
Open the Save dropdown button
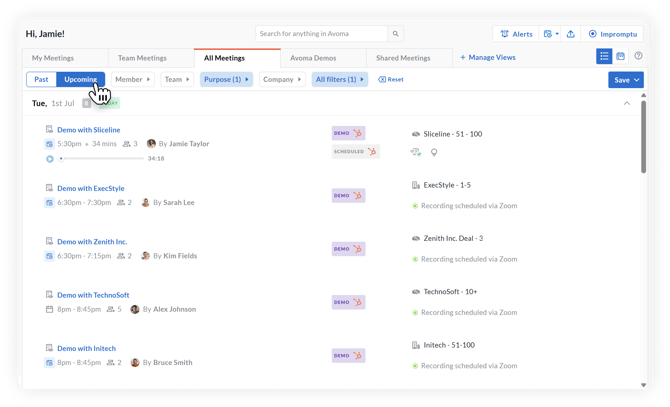[x=626, y=80]
